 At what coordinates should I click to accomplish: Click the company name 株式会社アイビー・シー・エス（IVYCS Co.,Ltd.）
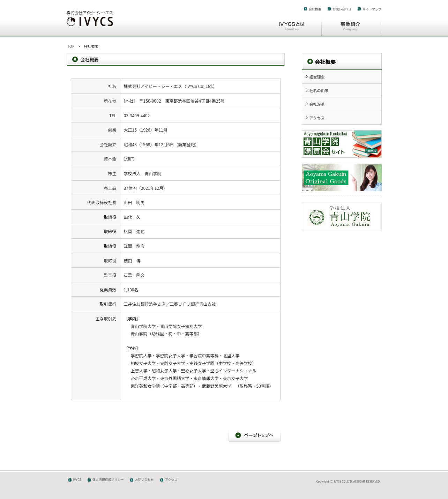pyautogui.click(x=170, y=87)
